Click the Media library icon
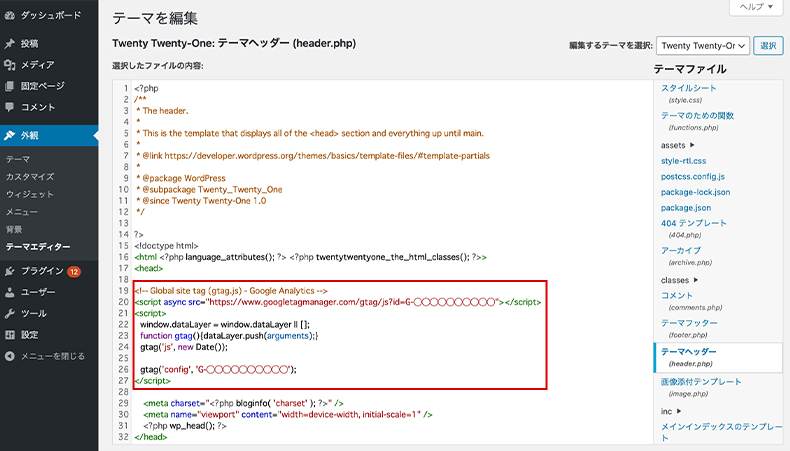This screenshot has width=790, height=451. (x=10, y=65)
